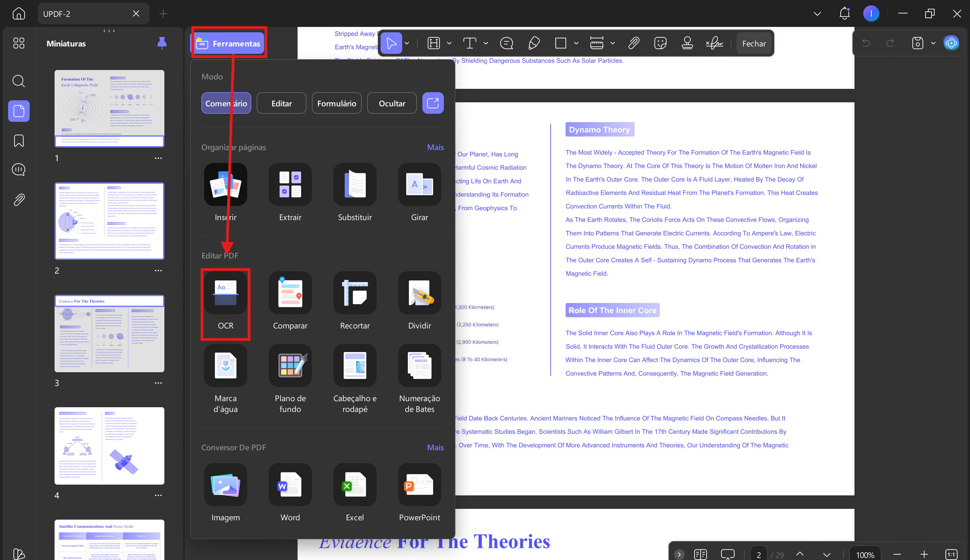The width and height of the screenshot is (970, 560).
Task: Click the Fechar button
Action: [754, 43]
